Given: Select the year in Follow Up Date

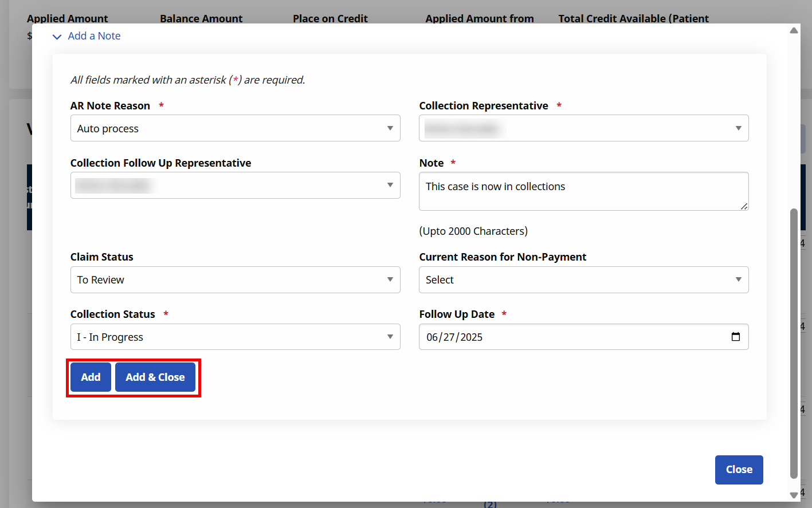Looking at the screenshot, I should pyautogui.click(x=471, y=337).
